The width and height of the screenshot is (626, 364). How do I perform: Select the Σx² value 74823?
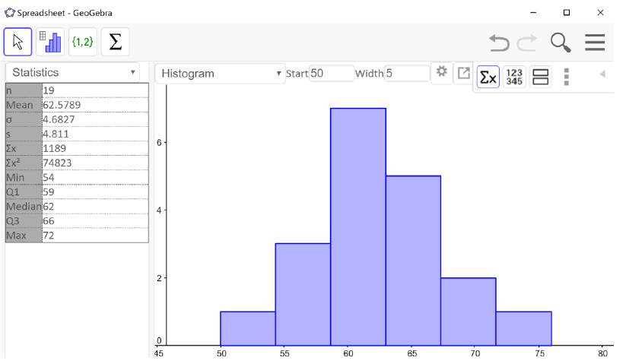click(x=58, y=163)
